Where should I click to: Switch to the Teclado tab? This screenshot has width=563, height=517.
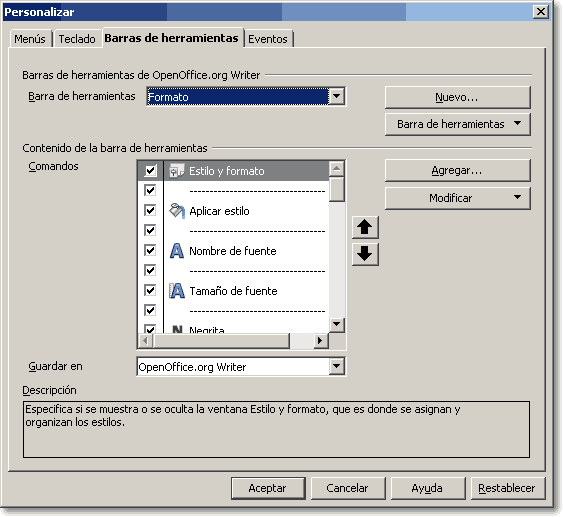pyautogui.click(x=77, y=39)
